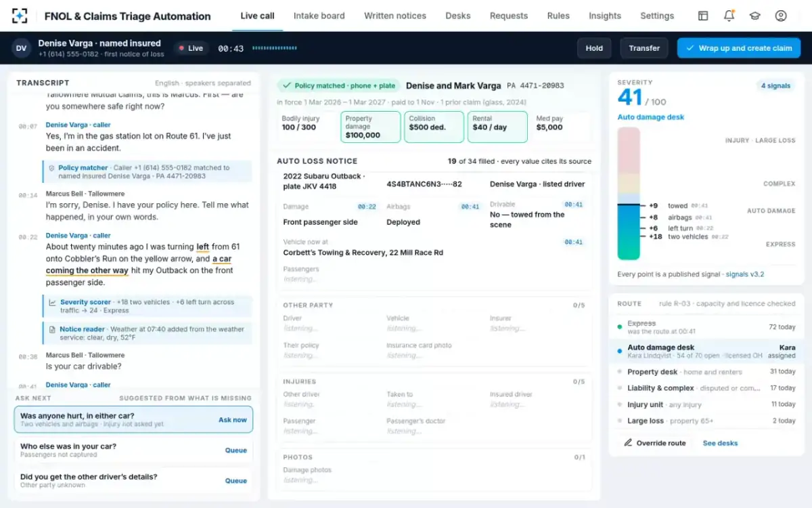Click the Policy matched phone + plate badge

point(340,86)
